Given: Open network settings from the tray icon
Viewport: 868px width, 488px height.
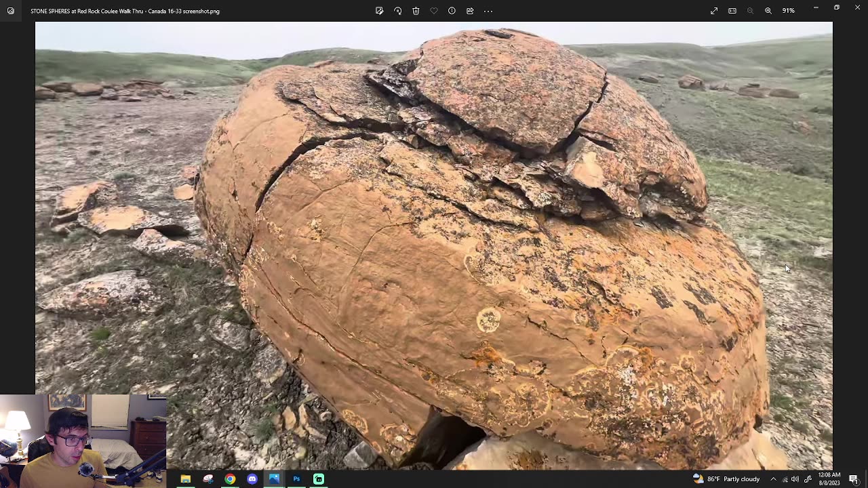Looking at the screenshot, I should tap(785, 479).
